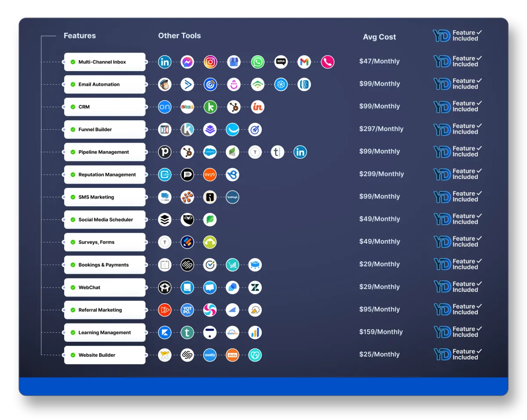Select the orange Thryv icon

coord(210,175)
